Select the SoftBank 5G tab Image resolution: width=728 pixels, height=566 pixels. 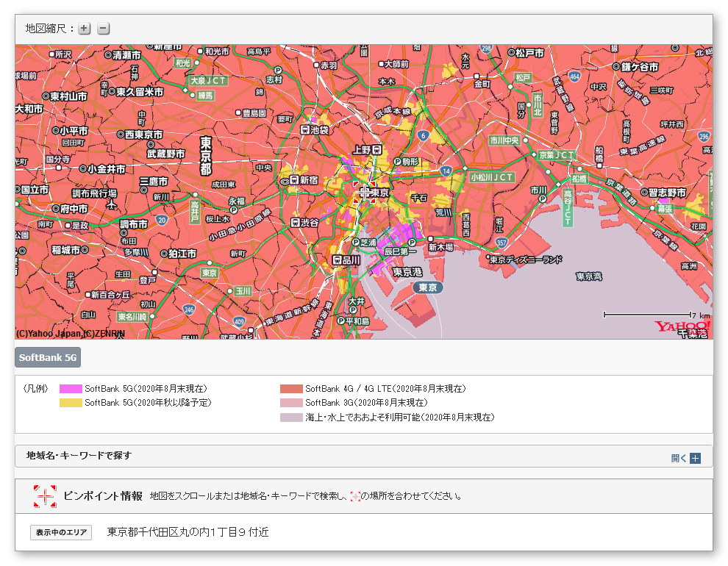[48, 357]
